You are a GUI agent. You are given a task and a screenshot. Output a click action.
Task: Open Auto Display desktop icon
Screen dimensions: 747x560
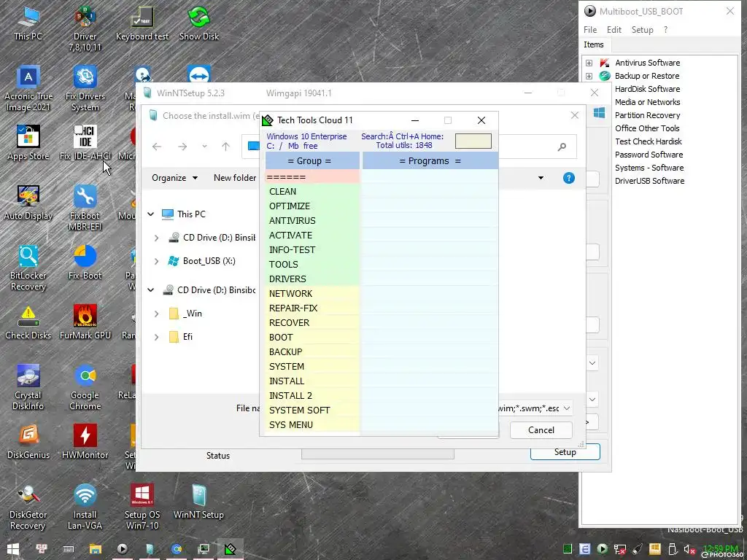tap(28, 203)
